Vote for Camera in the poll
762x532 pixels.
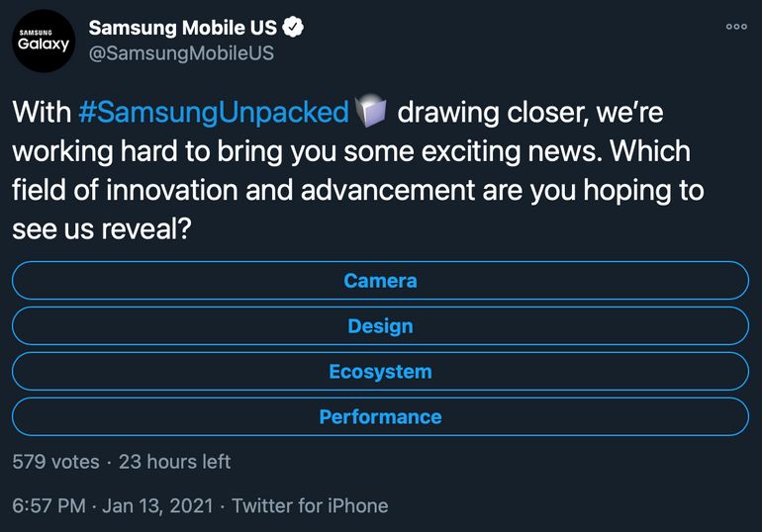click(380, 281)
